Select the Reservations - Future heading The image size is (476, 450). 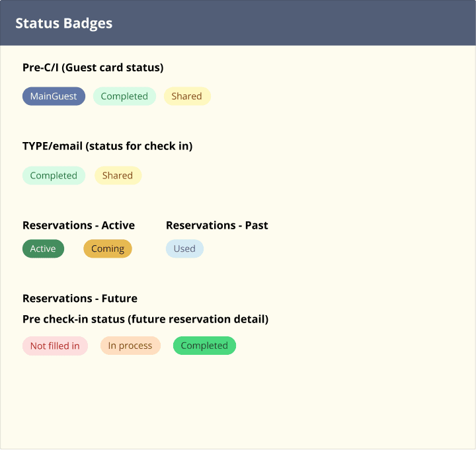click(80, 298)
